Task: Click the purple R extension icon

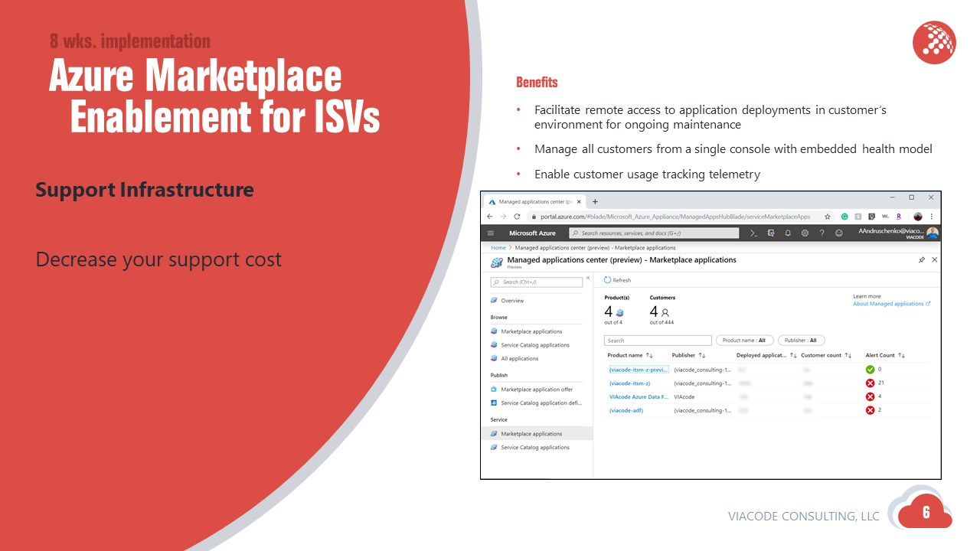Action: (897, 217)
